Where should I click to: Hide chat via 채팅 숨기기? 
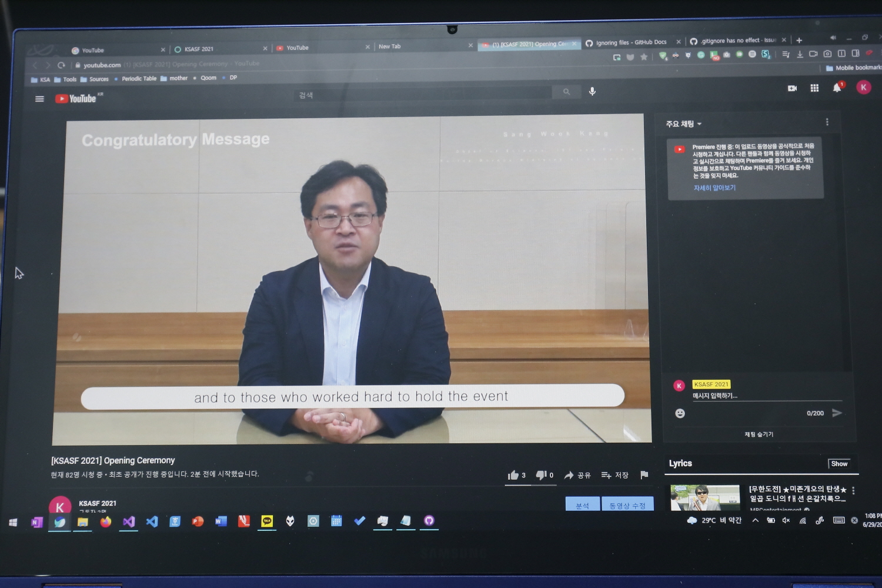click(x=759, y=435)
